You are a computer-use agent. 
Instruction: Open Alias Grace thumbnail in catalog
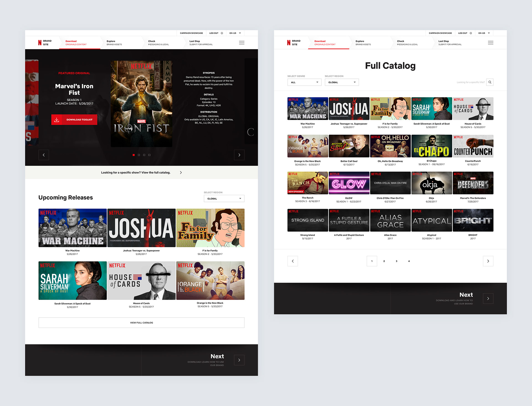390,220
